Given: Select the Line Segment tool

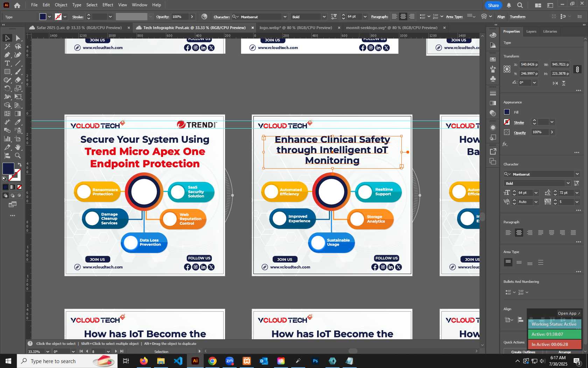Looking at the screenshot, I should pos(18,63).
